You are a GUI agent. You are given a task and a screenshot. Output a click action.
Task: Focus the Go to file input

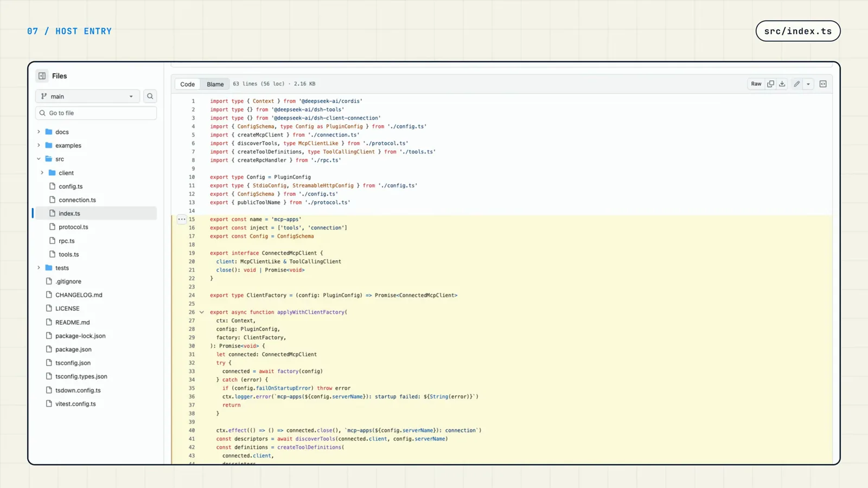coord(96,113)
